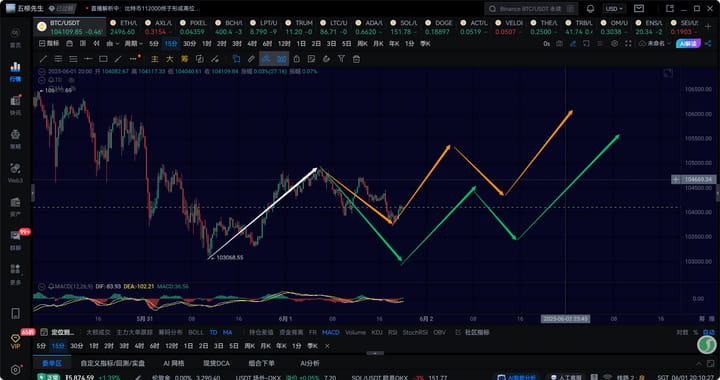The width and height of the screenshot is (720, 380).
Task: Click the share icon beside AI button
Action: [x=708, y=44]
